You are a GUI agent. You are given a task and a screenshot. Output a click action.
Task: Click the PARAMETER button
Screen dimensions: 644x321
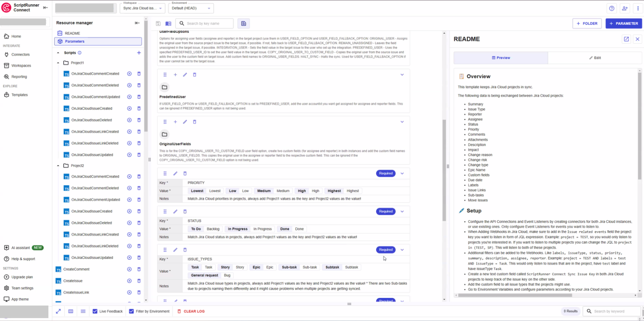[623, 24]
